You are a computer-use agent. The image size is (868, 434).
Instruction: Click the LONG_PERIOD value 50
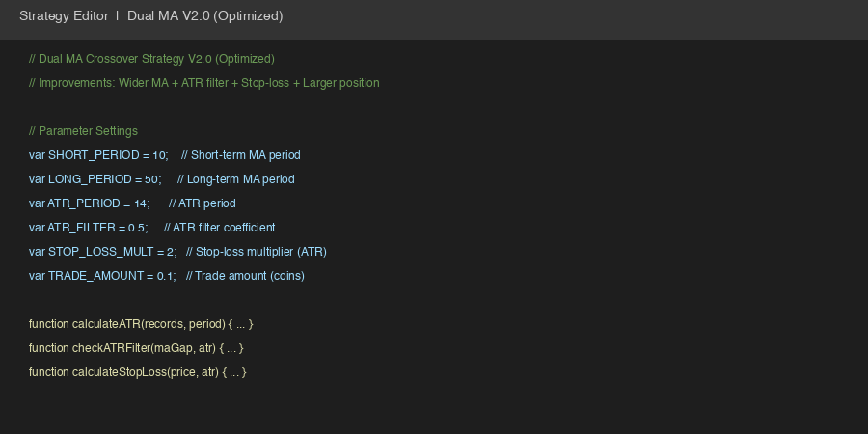coord(152,178)
